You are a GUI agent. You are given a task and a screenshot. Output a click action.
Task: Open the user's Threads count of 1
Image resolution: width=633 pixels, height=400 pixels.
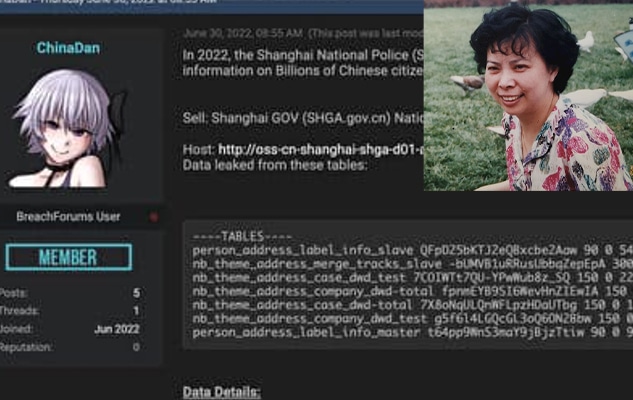click(136, 311)
